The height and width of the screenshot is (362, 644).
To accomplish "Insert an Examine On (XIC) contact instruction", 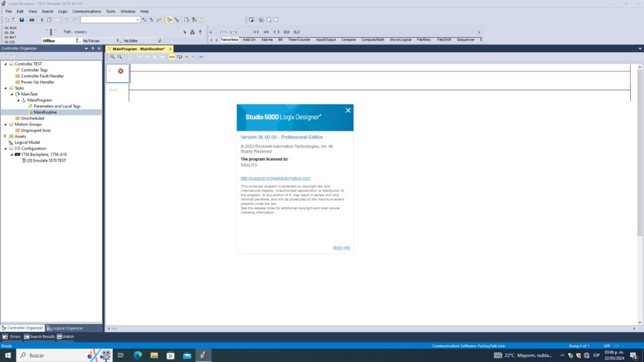I will (256, 31).
